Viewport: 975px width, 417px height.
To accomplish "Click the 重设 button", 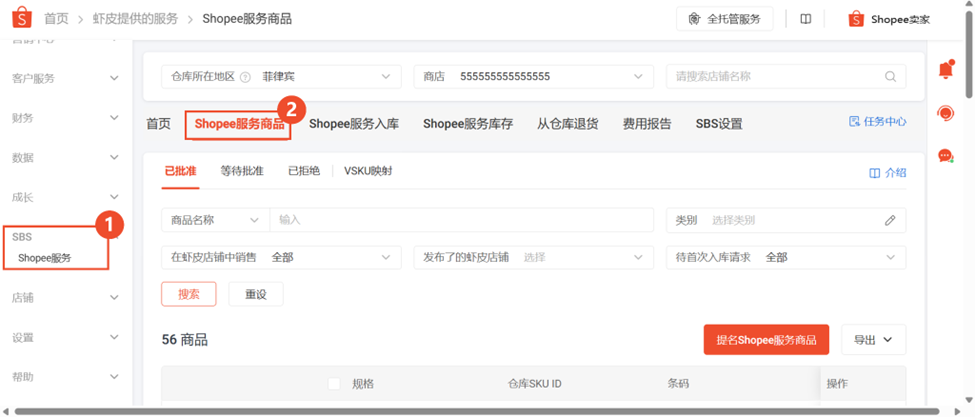I will (x=256, y=294).
